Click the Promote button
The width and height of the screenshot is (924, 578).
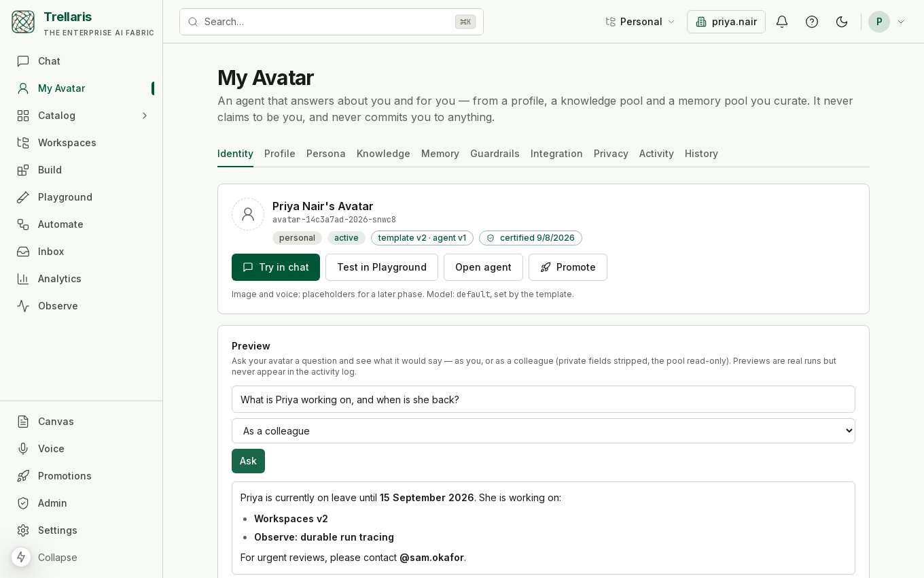(568, 267)
